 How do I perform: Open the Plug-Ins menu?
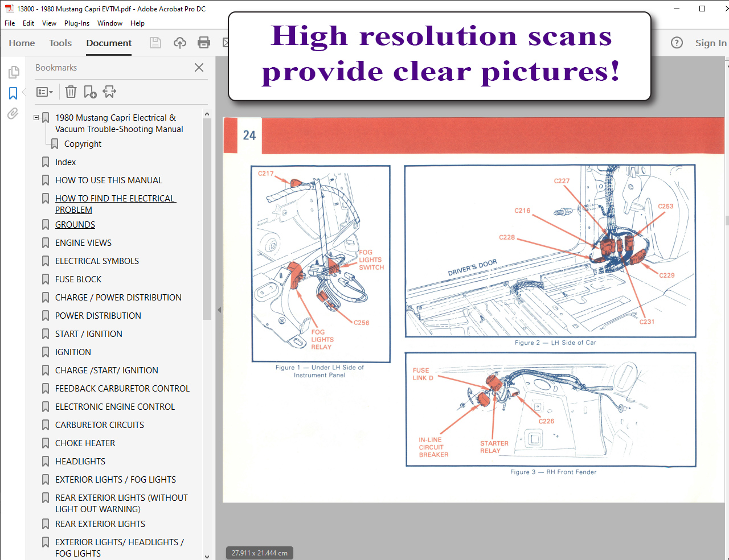(77, 23)
